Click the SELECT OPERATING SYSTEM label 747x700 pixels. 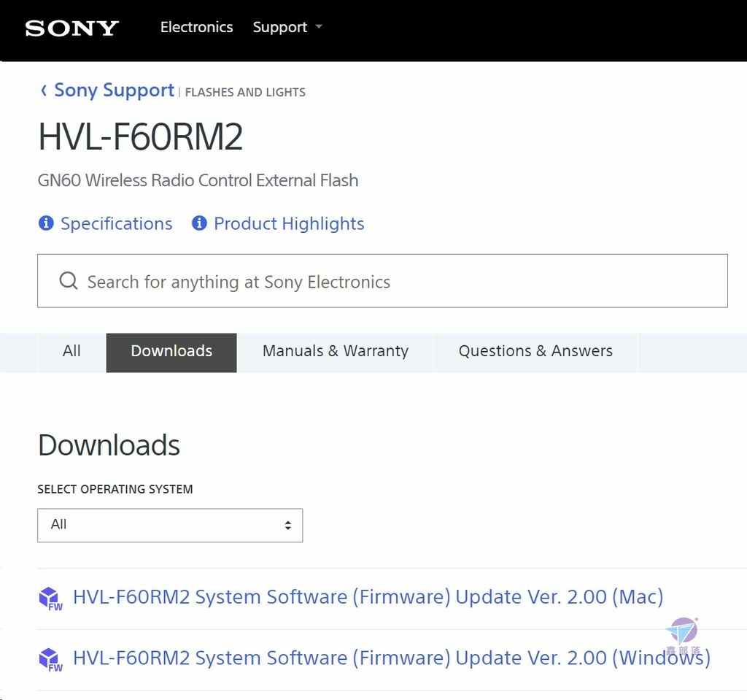coord(115,489)
